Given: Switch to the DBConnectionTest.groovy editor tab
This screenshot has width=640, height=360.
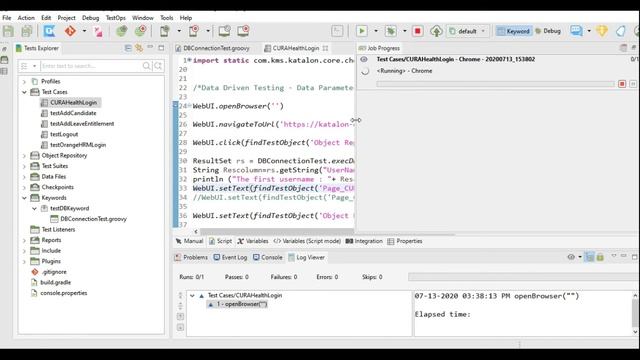Looking at the screenshot, I should click(x=212, y=48).
